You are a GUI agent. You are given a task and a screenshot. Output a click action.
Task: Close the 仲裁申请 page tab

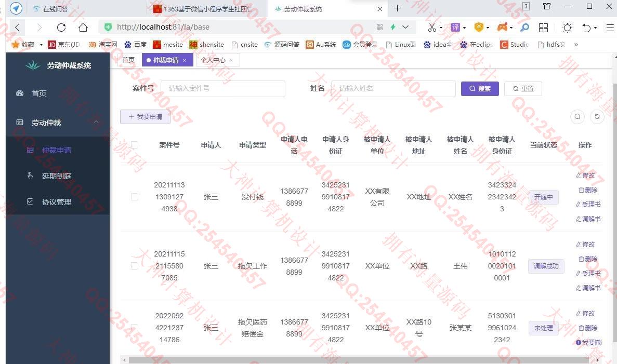click(x=184, y=60)
